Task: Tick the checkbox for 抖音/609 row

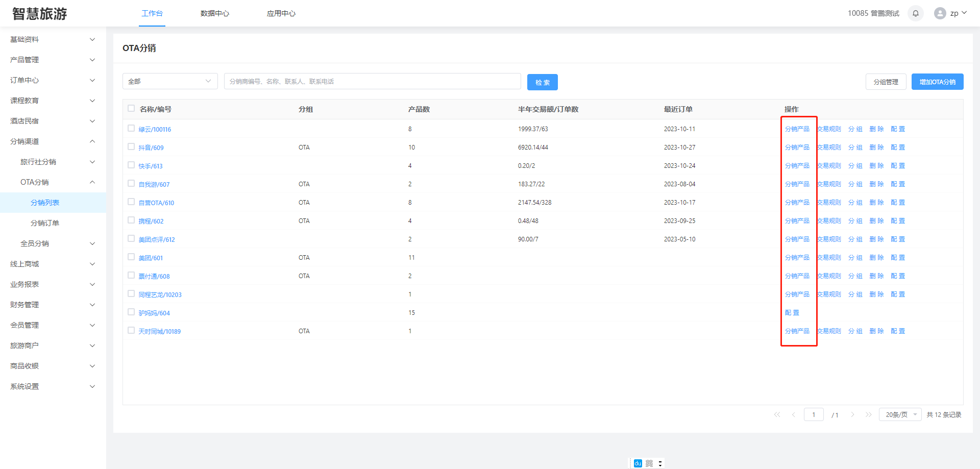Action: point(131,147)
